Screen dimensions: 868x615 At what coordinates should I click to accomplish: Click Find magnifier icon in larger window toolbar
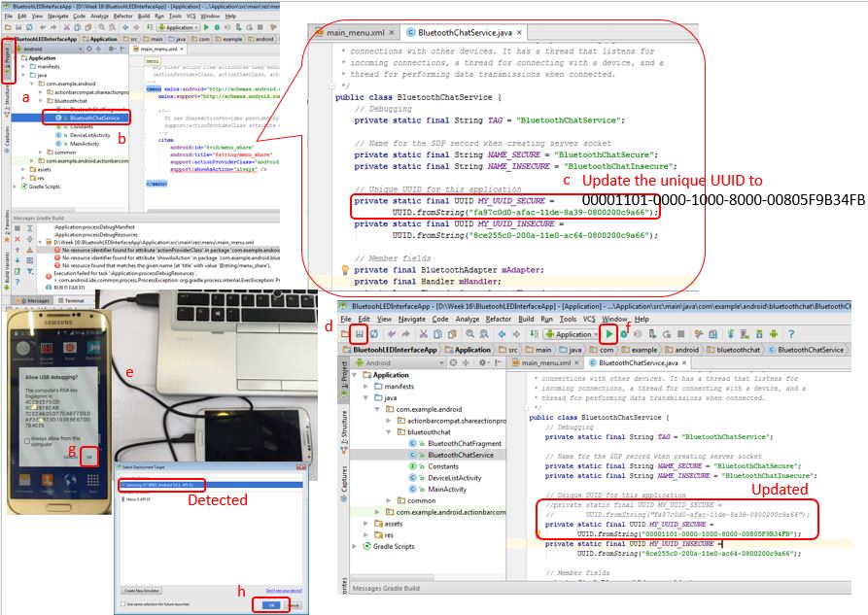(469, 334)
